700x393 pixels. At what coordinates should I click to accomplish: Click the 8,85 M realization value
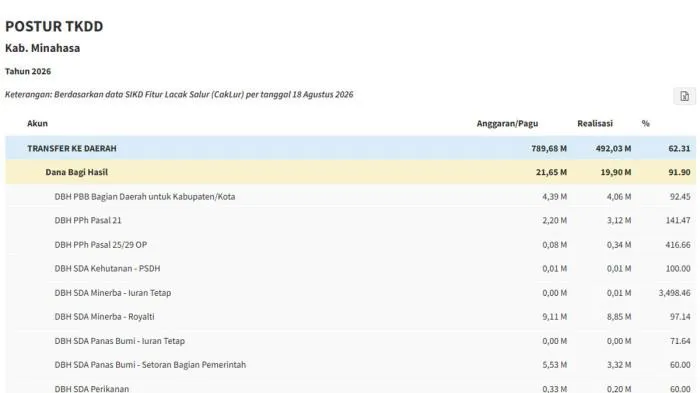(619, 317)
